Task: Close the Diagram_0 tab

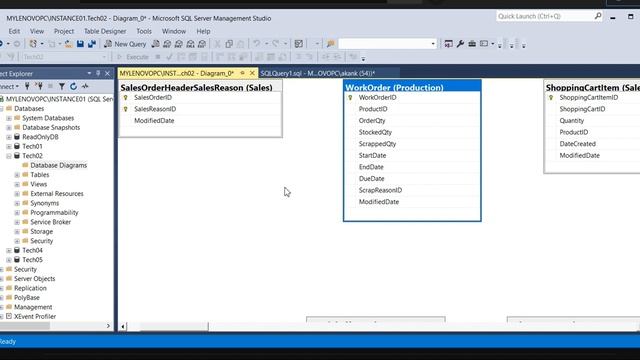Action: 252,73
